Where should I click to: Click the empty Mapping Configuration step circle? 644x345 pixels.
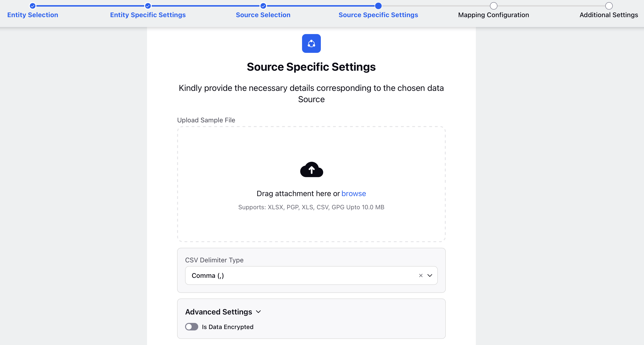tap(493, 6)
